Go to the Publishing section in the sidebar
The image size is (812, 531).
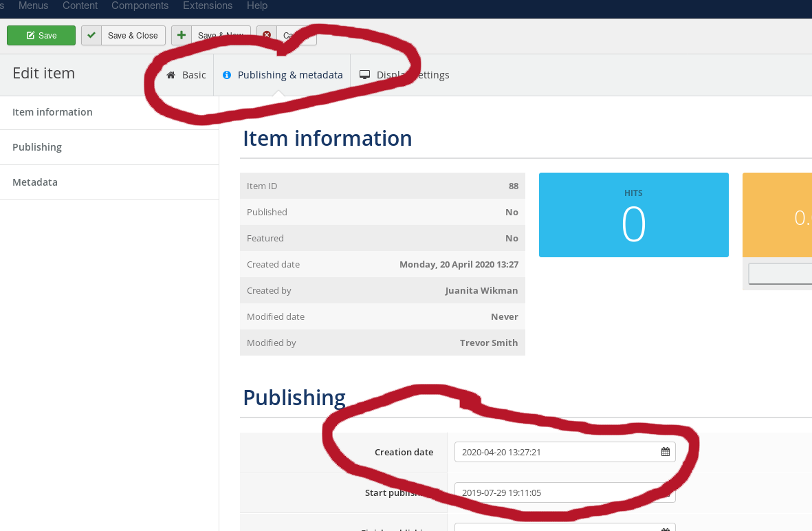tap(37, 147)
